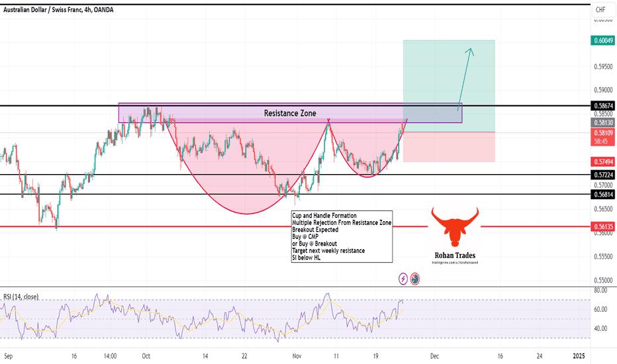Image resolution: width=617 pixels, height=364 pixels.
Task: Open the tradingview.com/u/rohansaeed link text
Action: pyautogui.click(x=455, y=263)
